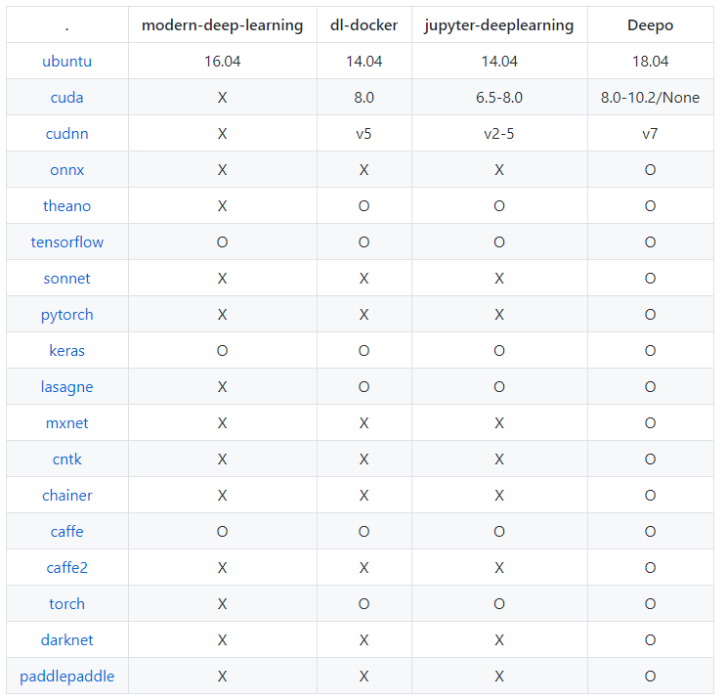Select the X in caffe2 row under modern-deep-learning

click(223, 568)
